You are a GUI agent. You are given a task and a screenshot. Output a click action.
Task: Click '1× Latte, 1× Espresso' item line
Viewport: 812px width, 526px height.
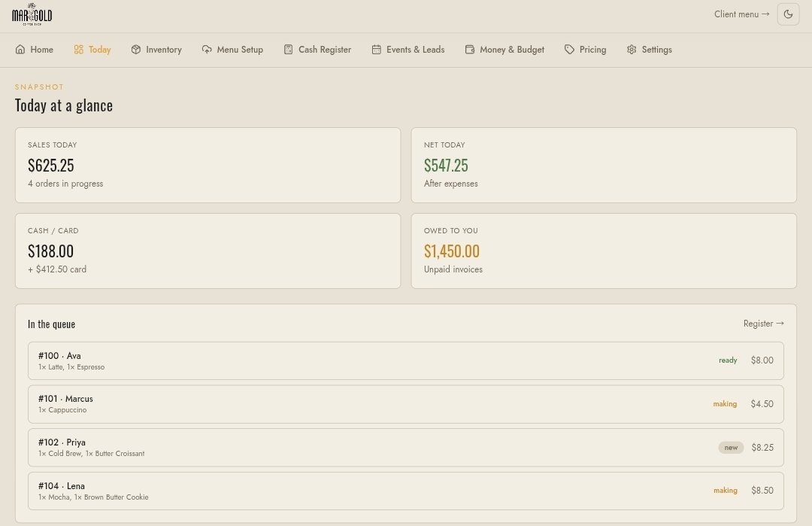coord(71,367)
